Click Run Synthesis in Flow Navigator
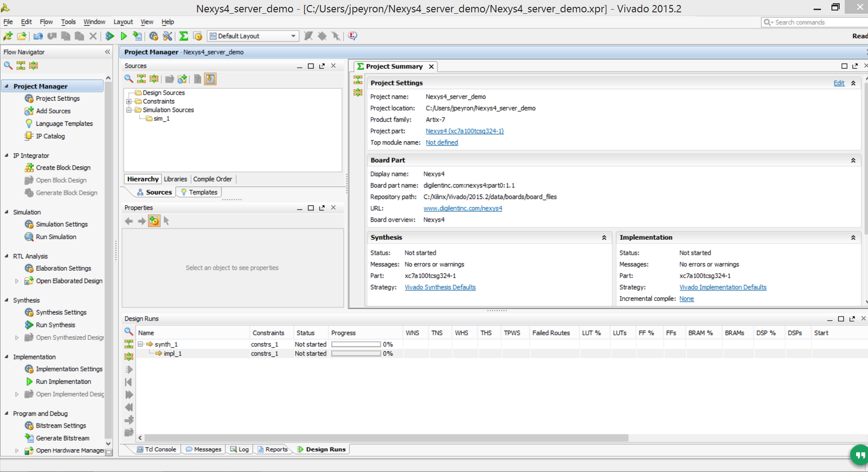 (55, 325)
